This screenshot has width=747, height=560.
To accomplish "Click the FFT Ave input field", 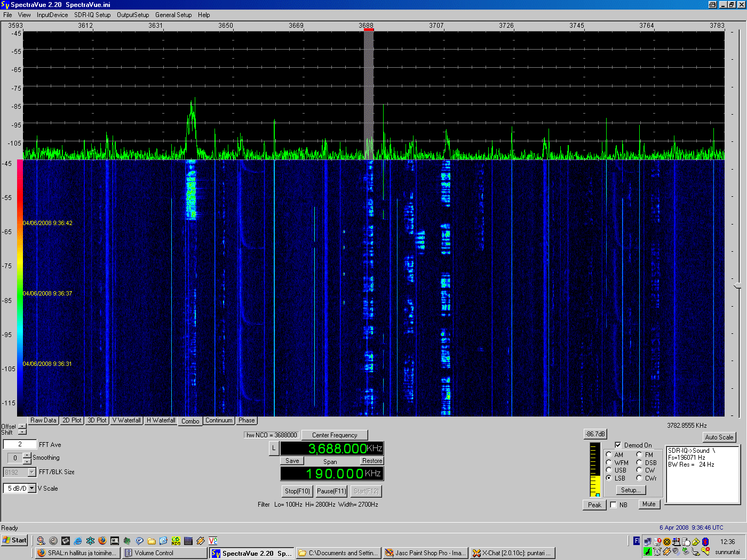I will point(20,444).
